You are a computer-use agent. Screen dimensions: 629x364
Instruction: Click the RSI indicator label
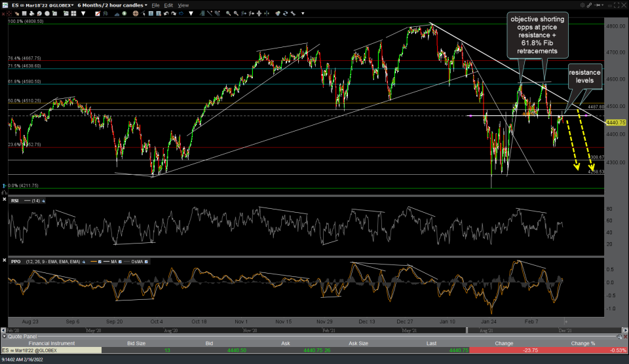click(x=15, y=201)
